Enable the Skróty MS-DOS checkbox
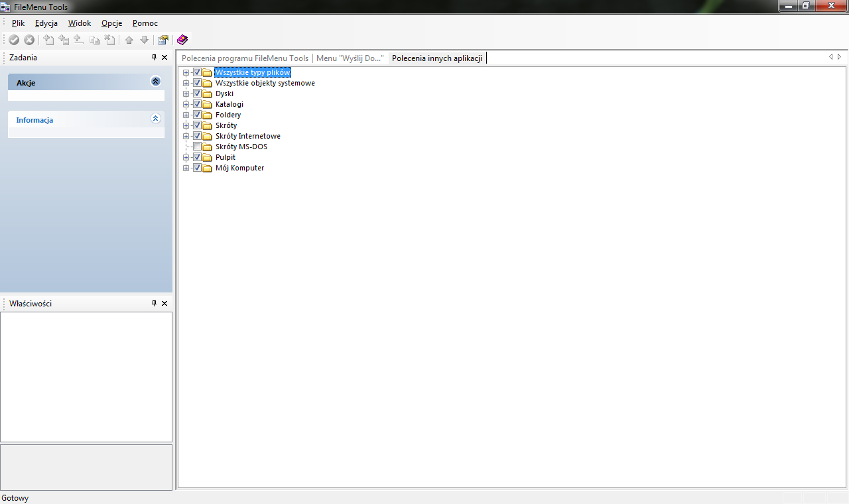This screenshot has width=849, height=504. [x=197, y=147]
